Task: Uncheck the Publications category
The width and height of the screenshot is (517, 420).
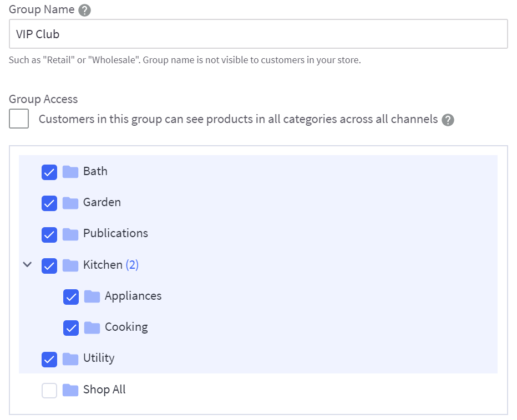Action: tap(49, 234)
